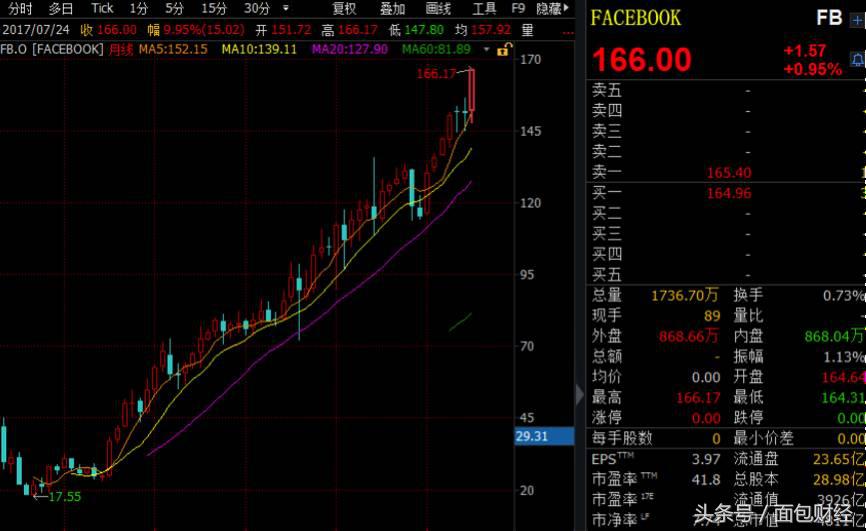This screenshot has width=866, height=531.
Task: Open the timeframe dropdown after 30分
Action: click(x=286, y=8)
